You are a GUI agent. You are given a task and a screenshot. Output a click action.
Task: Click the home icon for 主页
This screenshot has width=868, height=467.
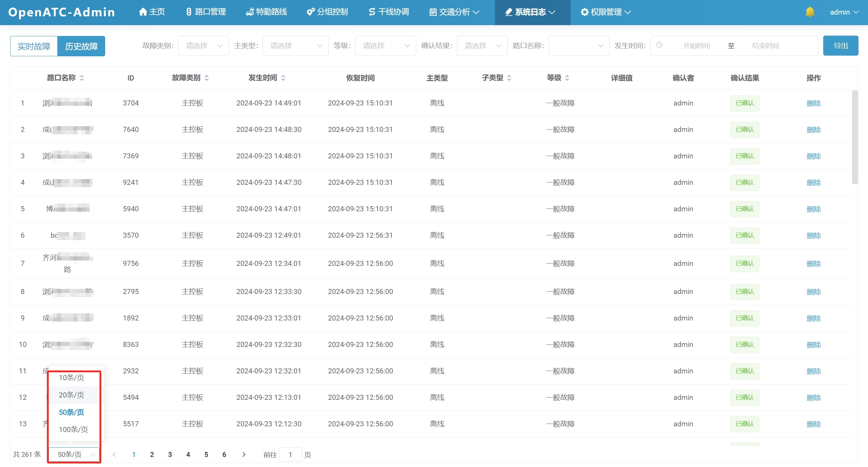click(143, 12)
